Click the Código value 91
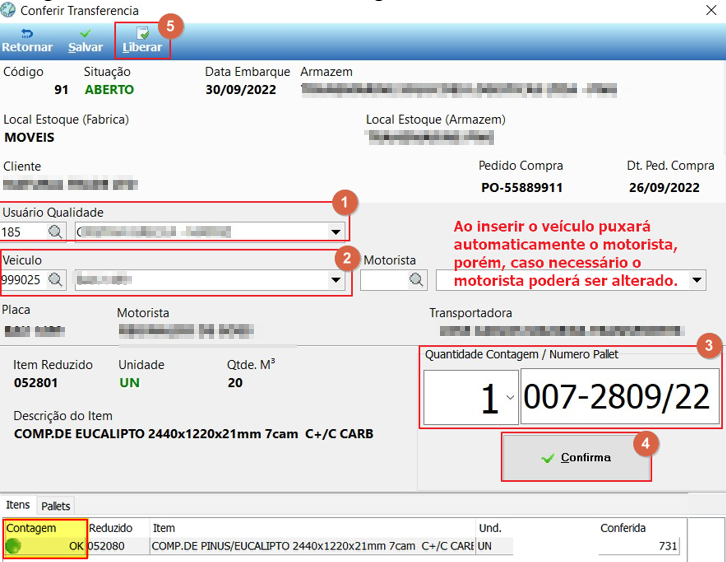Image resolution: width=726 pixels, height=562 pixels. [x=61, y=89]
